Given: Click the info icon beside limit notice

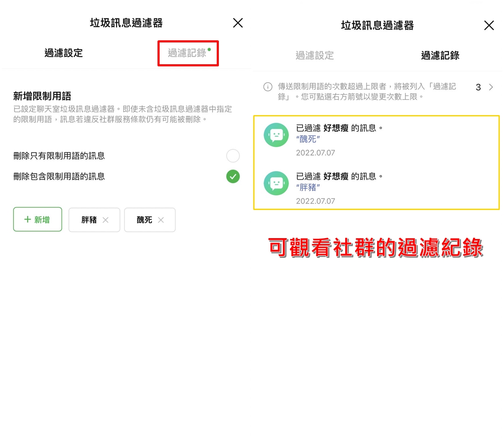Looking at the screenshot, I should [268, 87].
